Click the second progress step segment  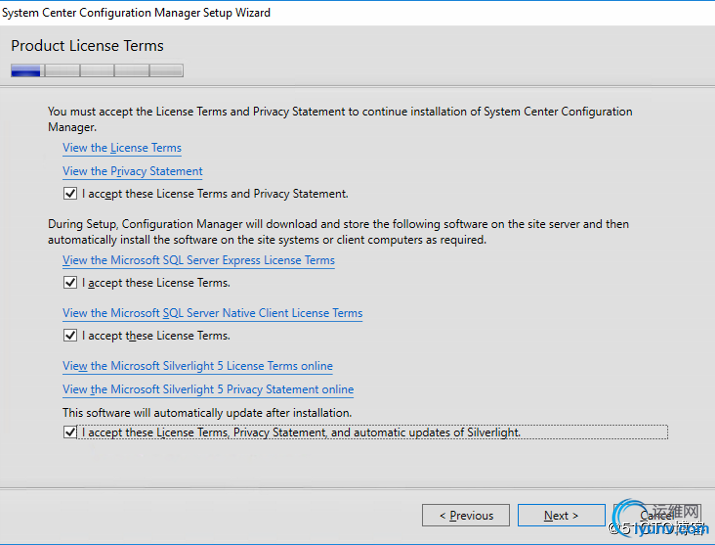coord(62,71)
